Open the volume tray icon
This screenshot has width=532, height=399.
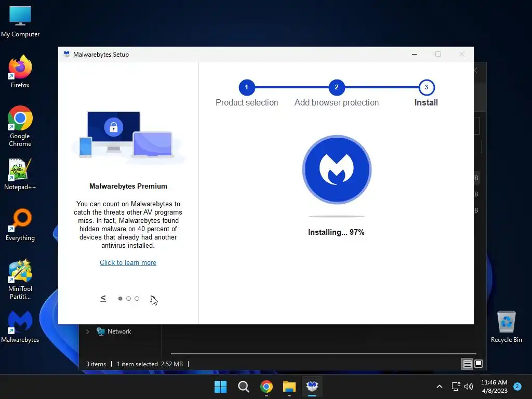[x=469, y=387]
